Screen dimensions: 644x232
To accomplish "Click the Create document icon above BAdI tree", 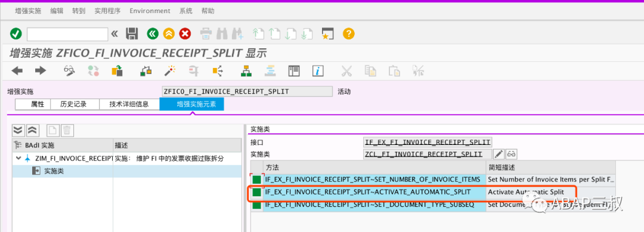I will click(x=52, y=131).
